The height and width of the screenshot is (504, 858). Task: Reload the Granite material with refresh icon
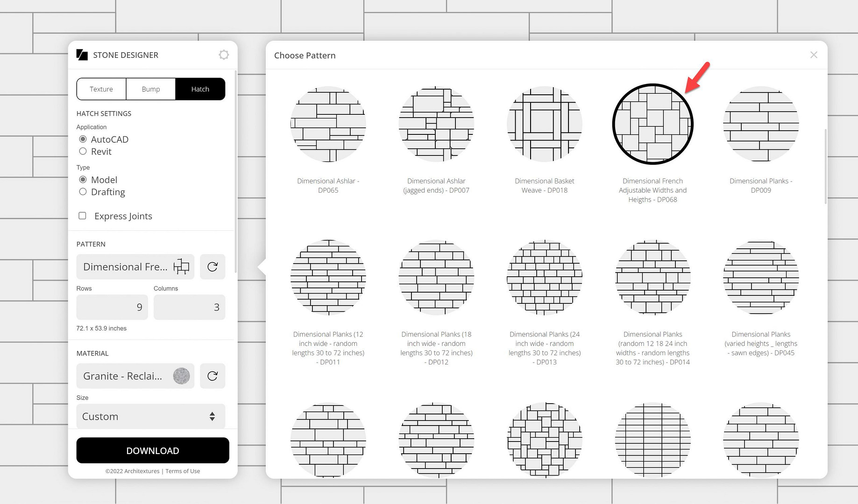tap(213, 376)
